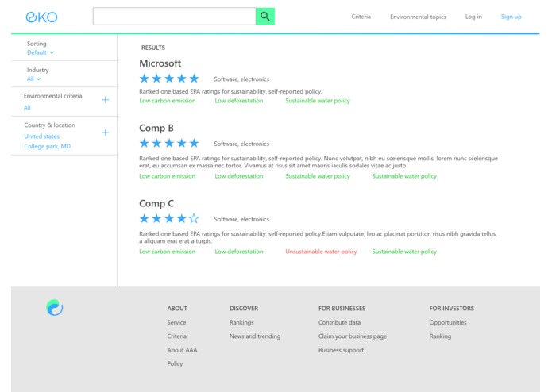Viewport: 552px width, 392px height.
Task: Click Comp B's third rating star
Action: (x=169, y=143)
